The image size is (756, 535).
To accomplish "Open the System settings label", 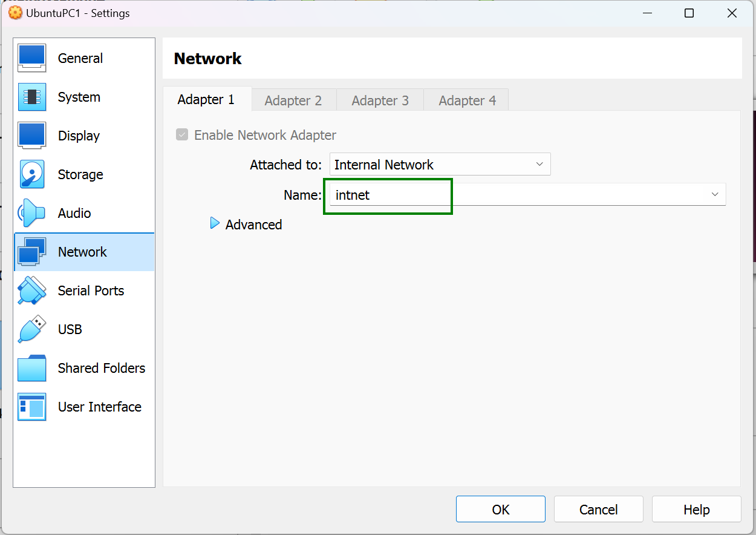I will click(79, 97).
